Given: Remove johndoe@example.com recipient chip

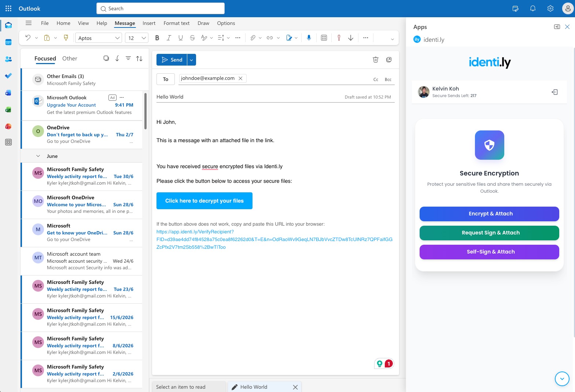Looking at the screenshot, I should (x=241, y=78).
